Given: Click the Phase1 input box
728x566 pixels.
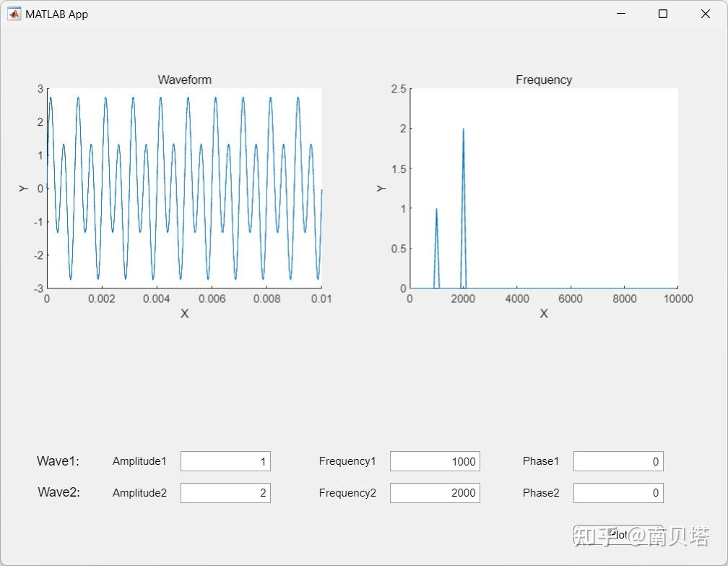Looking at the screenshot, I should coord(618,461).
